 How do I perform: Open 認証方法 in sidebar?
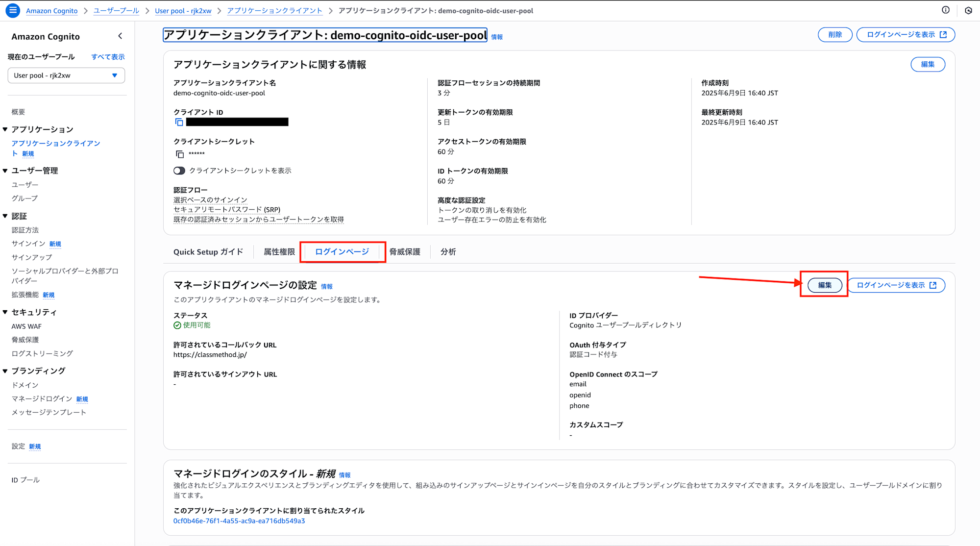click(x=25, y=230)
